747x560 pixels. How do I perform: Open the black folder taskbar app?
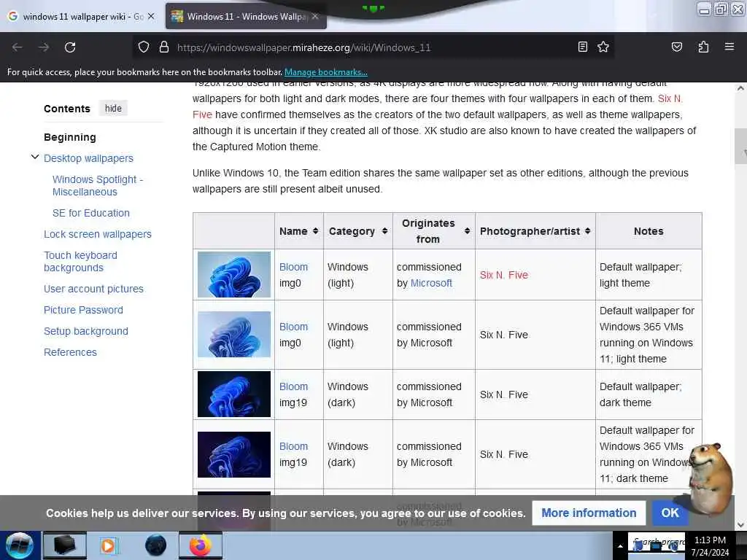[x=65, y=545]
